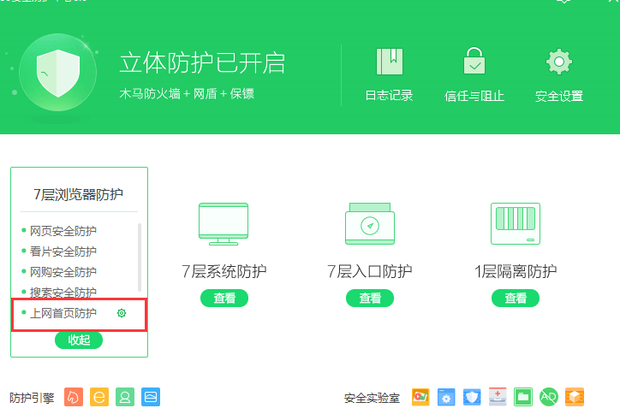This screenshot has width=620, height=420.
Task: Click the 防护引擎 label
Action: [32, 397]
